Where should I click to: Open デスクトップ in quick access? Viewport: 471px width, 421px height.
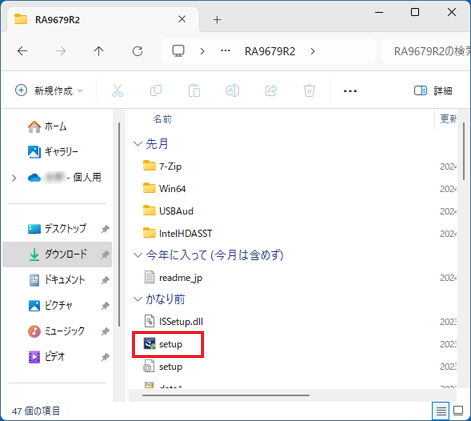[x=57, y=229]
